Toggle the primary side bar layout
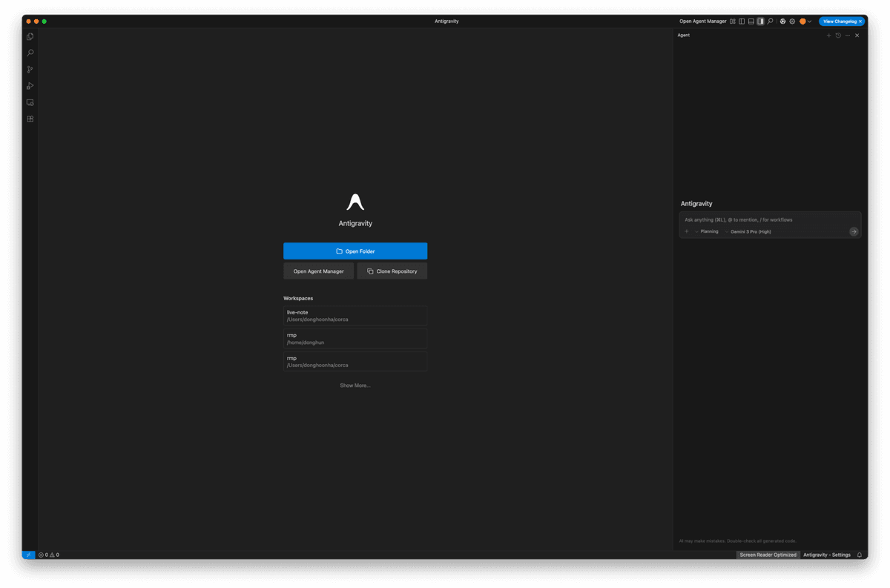The width and height of the screenshot is (890, 588). point(742,22)
